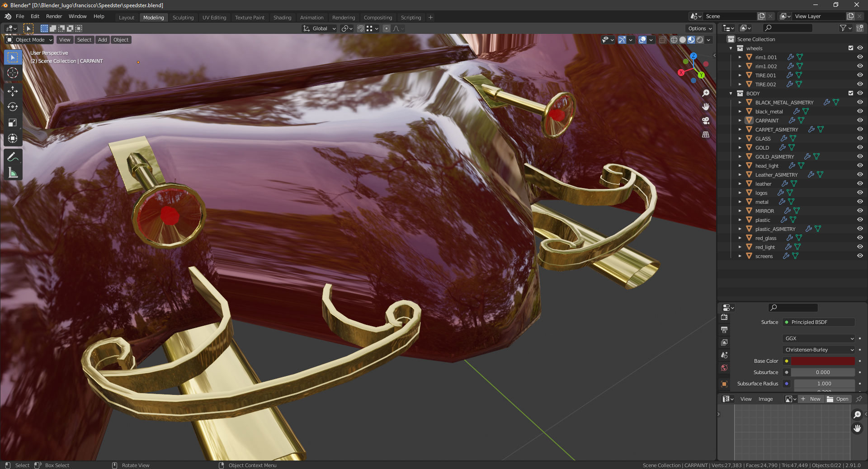Click the Blender logo menu icon
Image resolution: width=868 pixels, height=469 pixels.
click(8, 16)
